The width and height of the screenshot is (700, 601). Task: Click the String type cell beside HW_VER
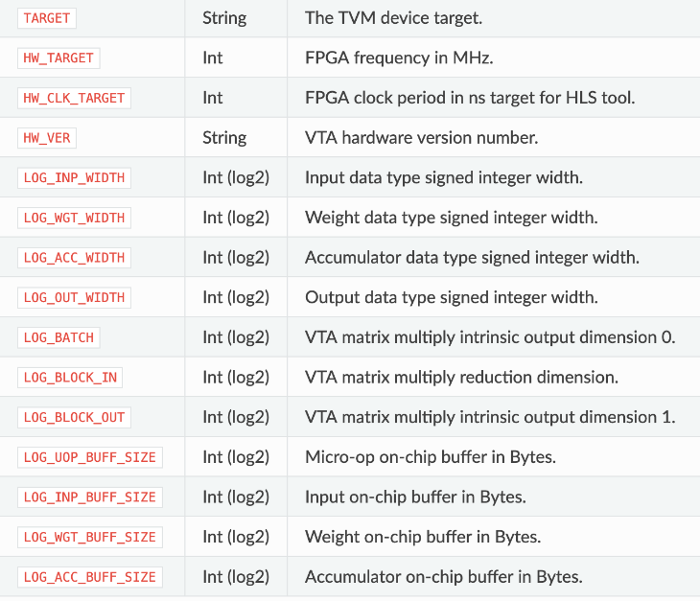(224, 138)
